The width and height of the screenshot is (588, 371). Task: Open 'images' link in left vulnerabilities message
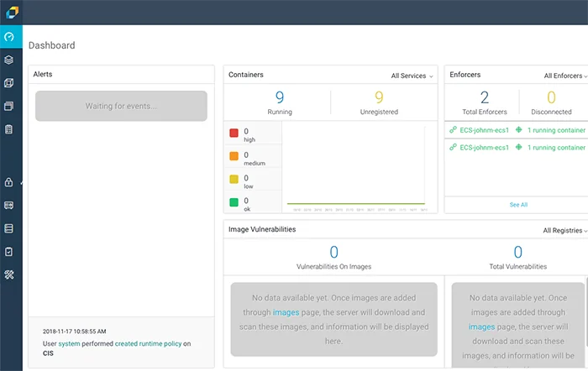tap(286, 312)
